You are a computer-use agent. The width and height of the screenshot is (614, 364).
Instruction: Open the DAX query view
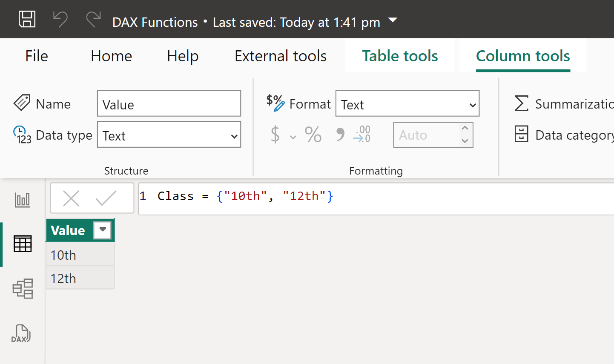(21, 334)
